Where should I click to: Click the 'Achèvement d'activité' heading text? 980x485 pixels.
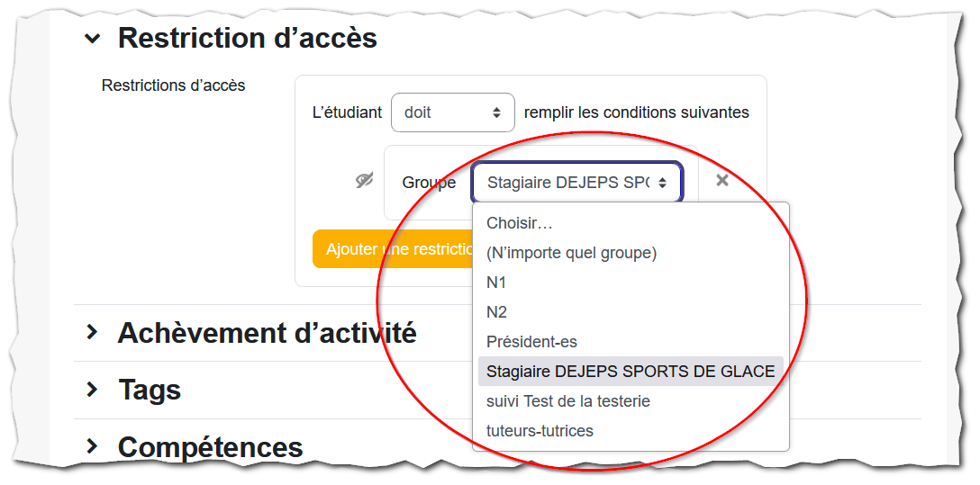(x=267, y=333)
